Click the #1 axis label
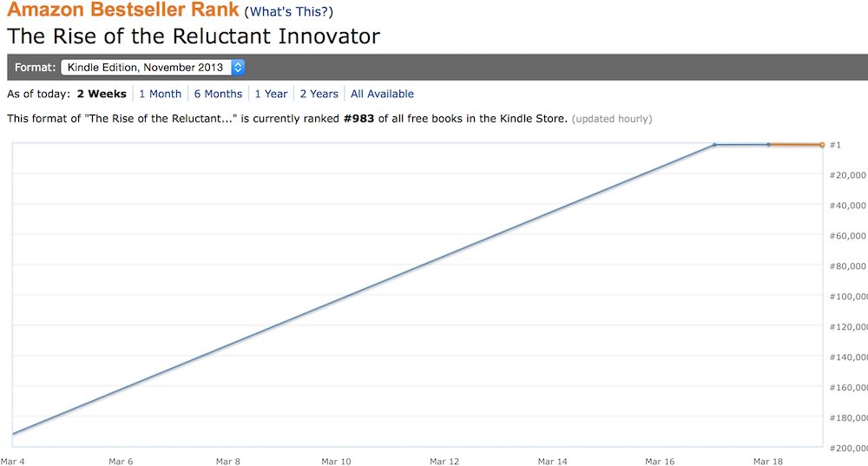 tap(835, 145)
